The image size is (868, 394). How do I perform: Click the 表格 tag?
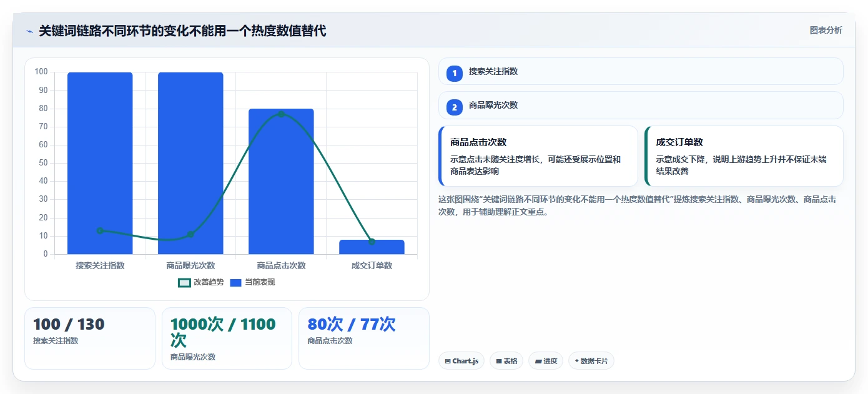[x=506, y=361]
